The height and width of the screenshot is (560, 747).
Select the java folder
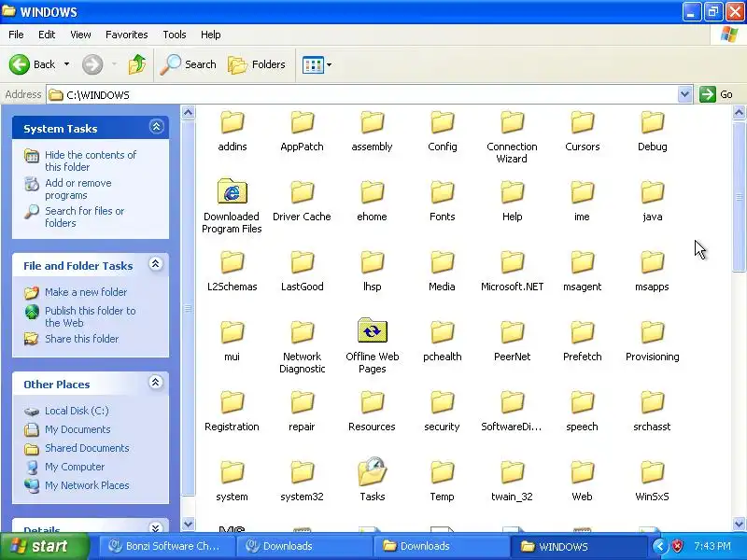652,201
